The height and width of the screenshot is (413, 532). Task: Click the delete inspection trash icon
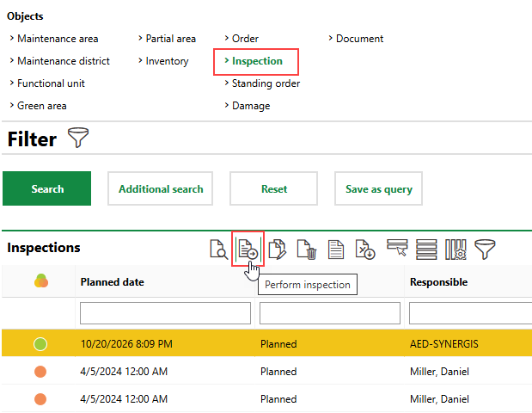click(307, 250)
